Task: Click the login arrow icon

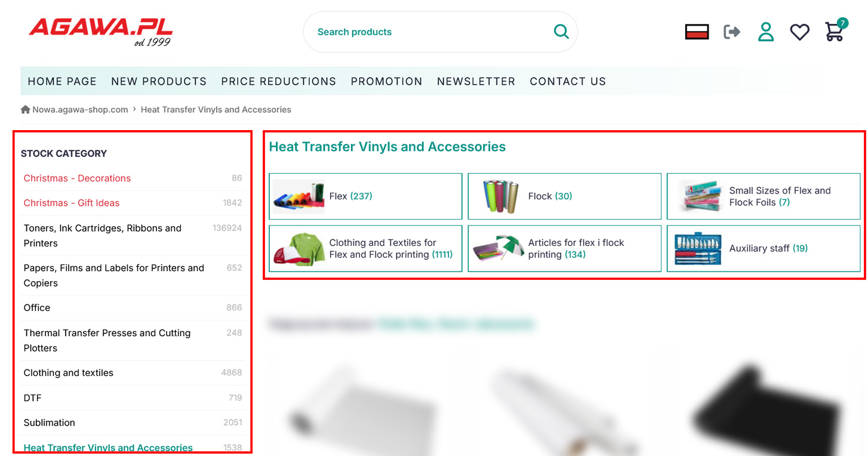Action: click(731, 32)
